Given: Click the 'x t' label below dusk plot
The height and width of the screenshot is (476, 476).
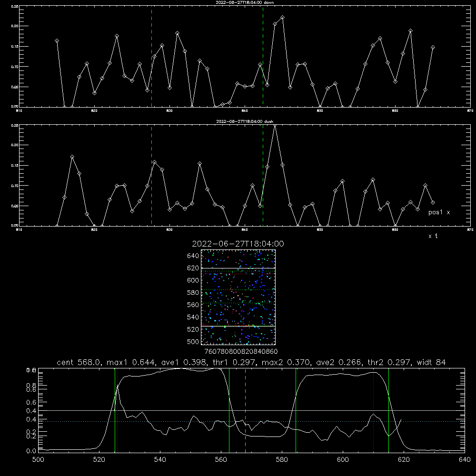Looking at the screenshot, I should (x=433, y=236).
